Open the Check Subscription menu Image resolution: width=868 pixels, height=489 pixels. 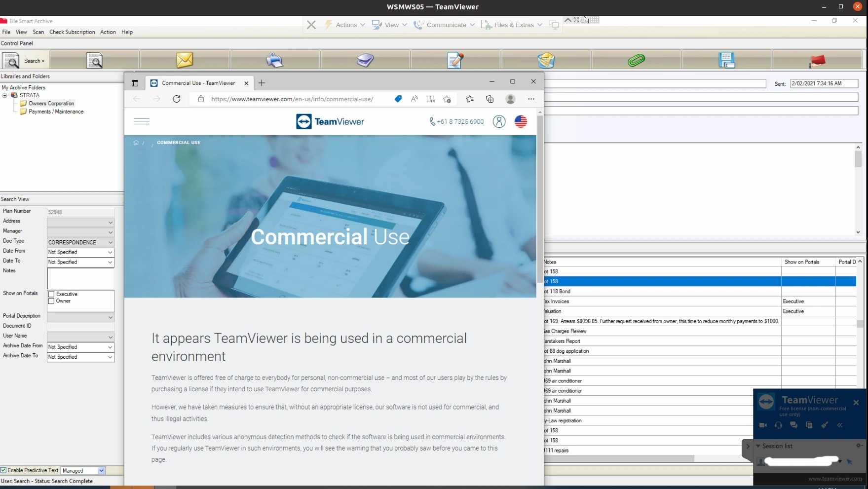(x=72, y=32)
